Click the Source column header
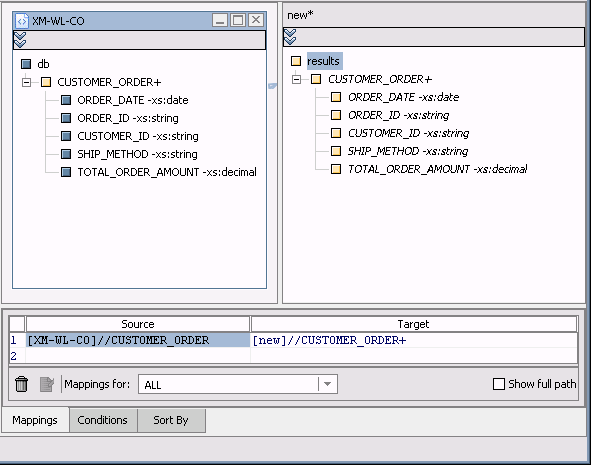The image size is (591, 465). [x=138, y=324]
